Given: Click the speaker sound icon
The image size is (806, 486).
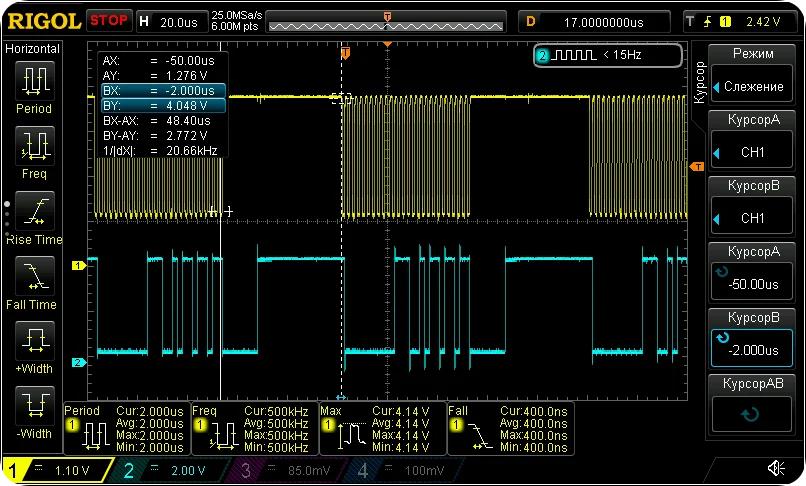Looking at the screenshot, I should 776,468.
